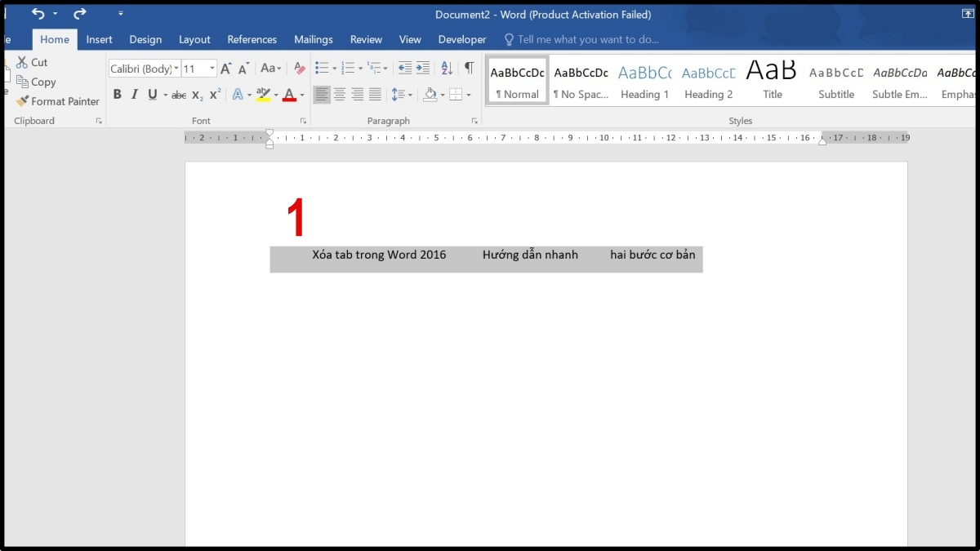Apply subscript formatting
The height and width of the screenshot is (551, 980).
(196, 95)
